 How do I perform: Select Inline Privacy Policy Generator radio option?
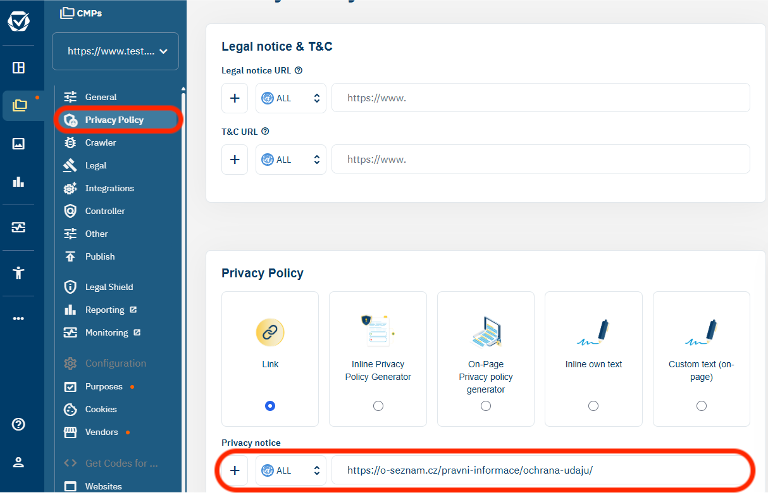pyautogui.click(x=377, y=406)
